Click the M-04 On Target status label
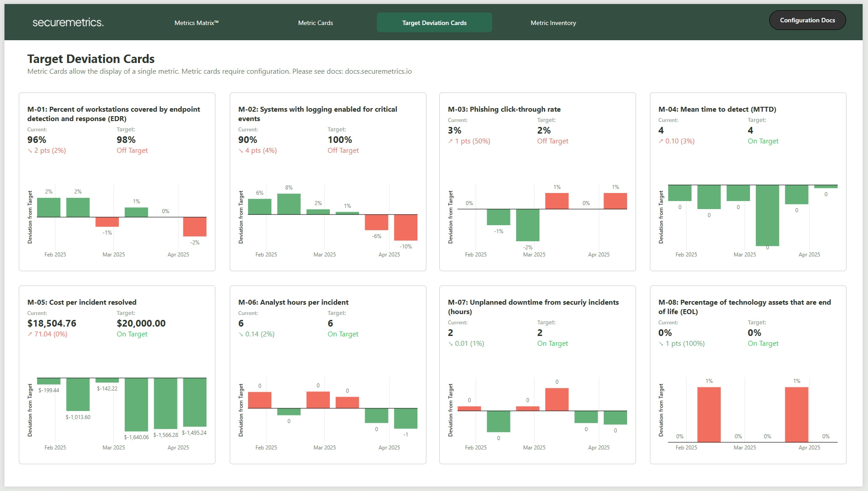Screen dimensions: 868x491 (763, 141)
